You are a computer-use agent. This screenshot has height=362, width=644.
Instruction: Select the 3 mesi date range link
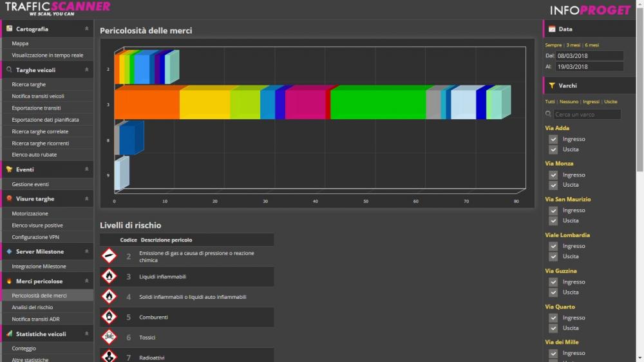coord(573,45)
